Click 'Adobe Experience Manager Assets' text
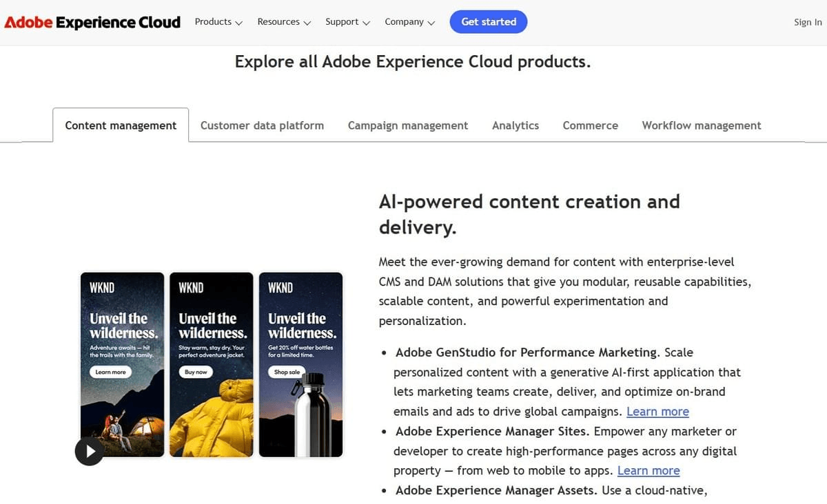The width and height of the screenshot is (827, 504). [x=496, y=491]
